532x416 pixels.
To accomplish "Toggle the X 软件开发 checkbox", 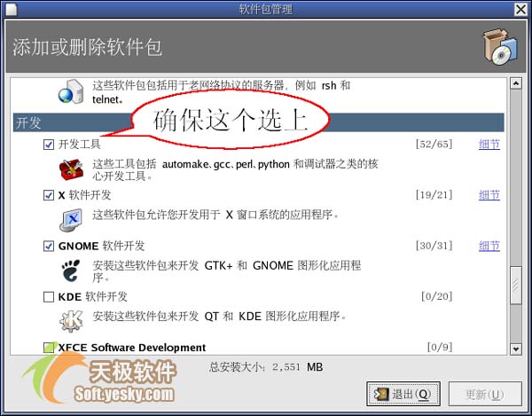I will pyautogui.click(x=49, y=195).
